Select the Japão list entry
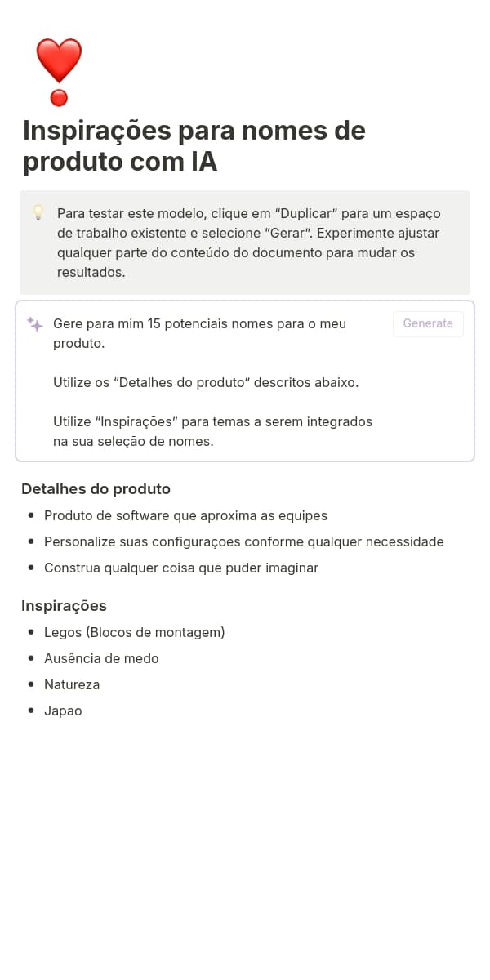The image size is (490, 980). click(x=63, y=710)
